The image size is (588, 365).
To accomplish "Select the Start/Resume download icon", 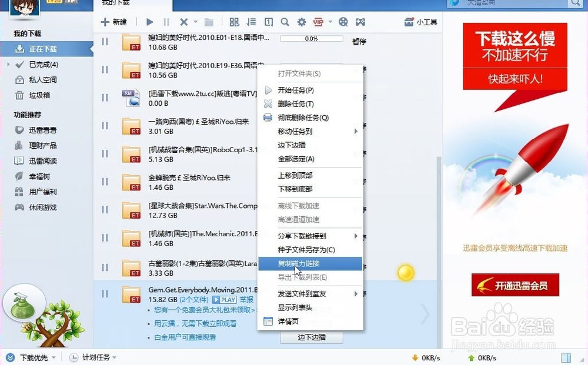I will pos(149,22).
